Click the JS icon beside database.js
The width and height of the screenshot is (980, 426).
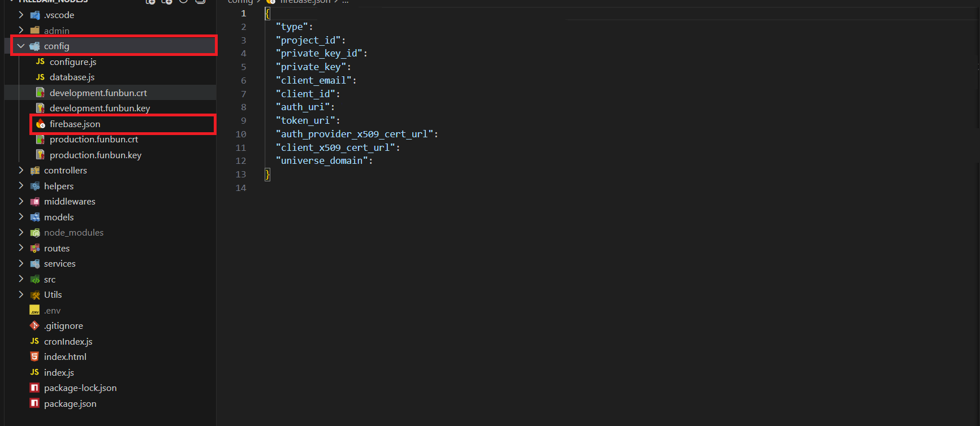tap(40, 77)
